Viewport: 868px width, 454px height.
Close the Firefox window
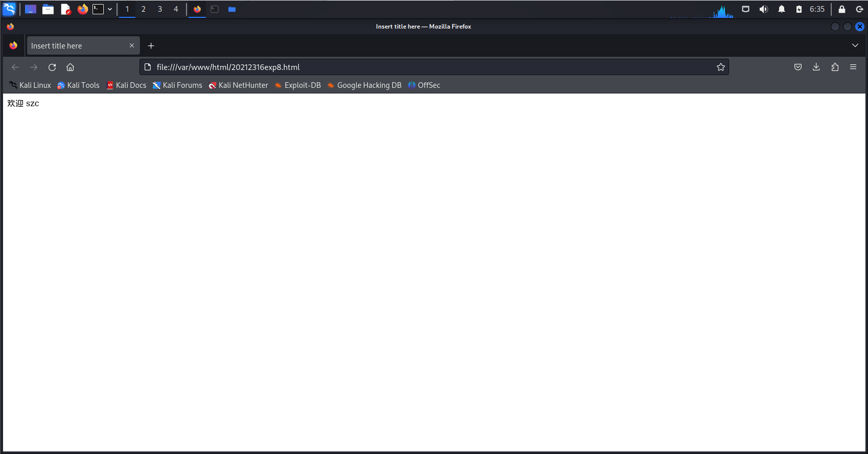(x=860, y=27)
